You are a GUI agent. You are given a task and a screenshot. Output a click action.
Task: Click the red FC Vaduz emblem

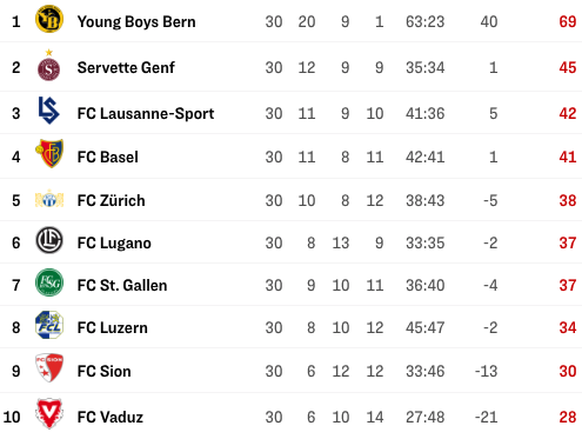[49, 414]
